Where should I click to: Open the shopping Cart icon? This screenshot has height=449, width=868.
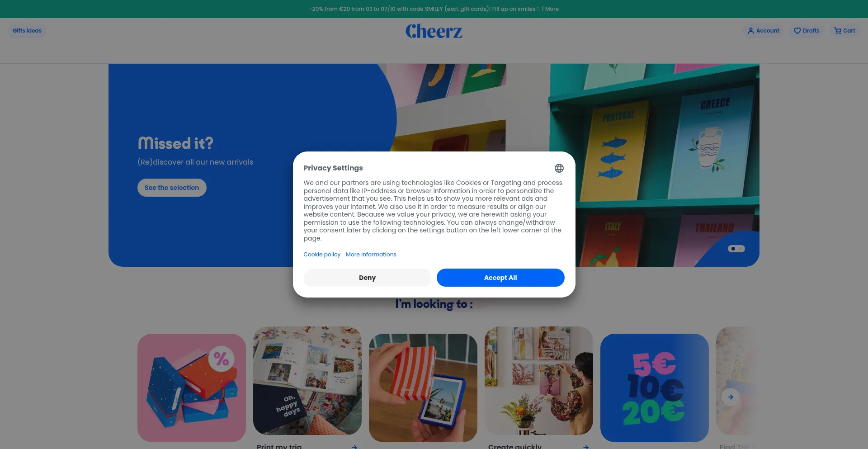[x=838, y=31]
